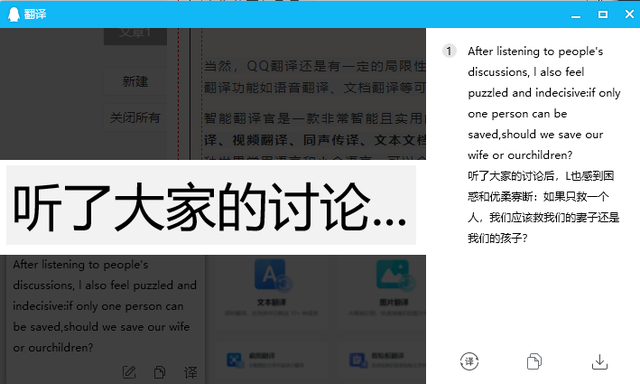
Task: Click the 新建 button in the background window
Action: point(135,82)
